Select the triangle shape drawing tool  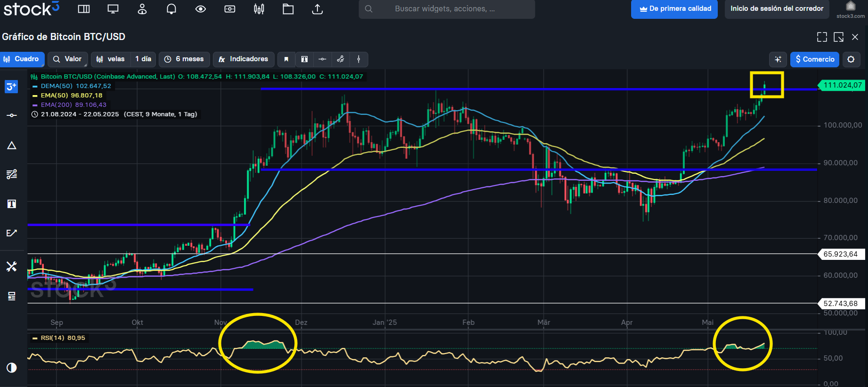(12, 145)
